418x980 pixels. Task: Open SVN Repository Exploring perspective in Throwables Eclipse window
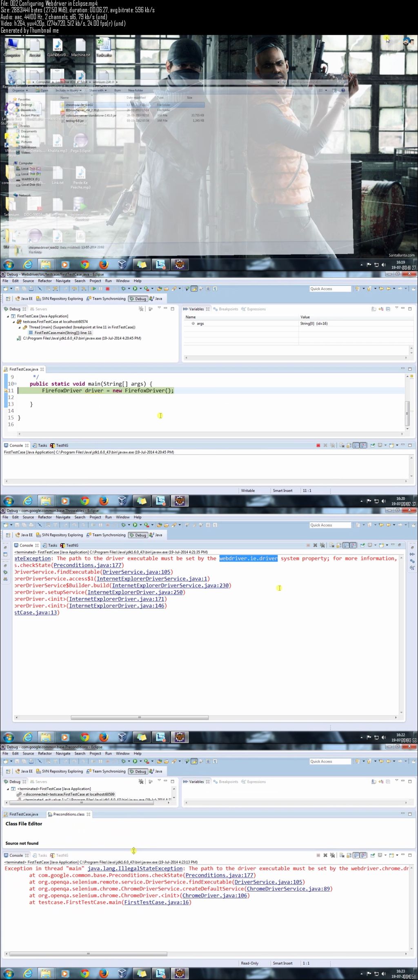coord(60,535)
